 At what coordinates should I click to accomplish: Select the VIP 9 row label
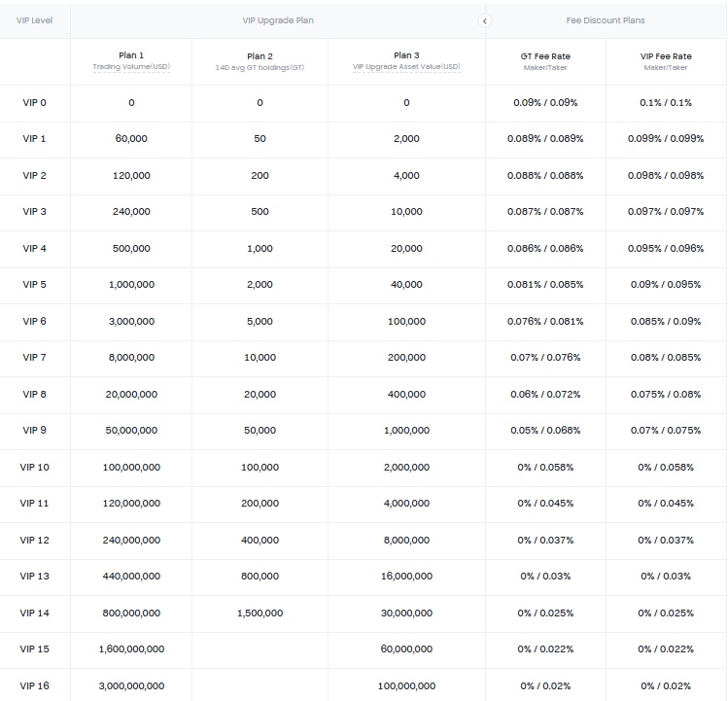click(x=35, y=430)
